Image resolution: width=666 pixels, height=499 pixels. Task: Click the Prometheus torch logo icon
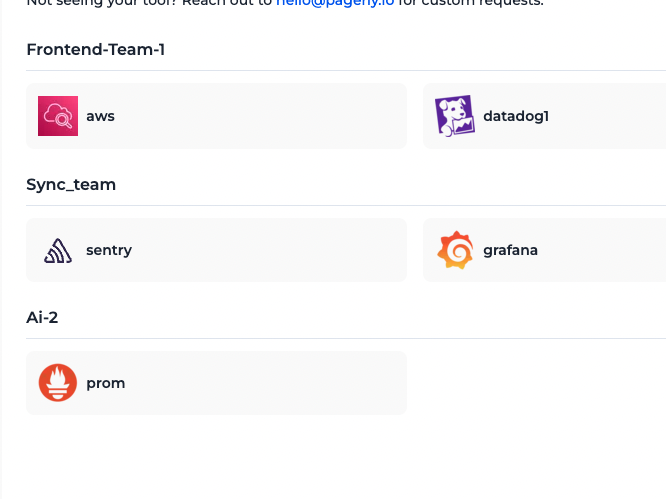pyautogui.click(x=58, y=383)
